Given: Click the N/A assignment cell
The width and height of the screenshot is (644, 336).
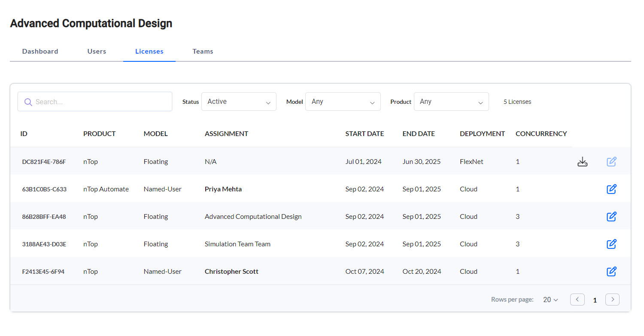Looking at the screenshot, I should (x=210, y=162).
